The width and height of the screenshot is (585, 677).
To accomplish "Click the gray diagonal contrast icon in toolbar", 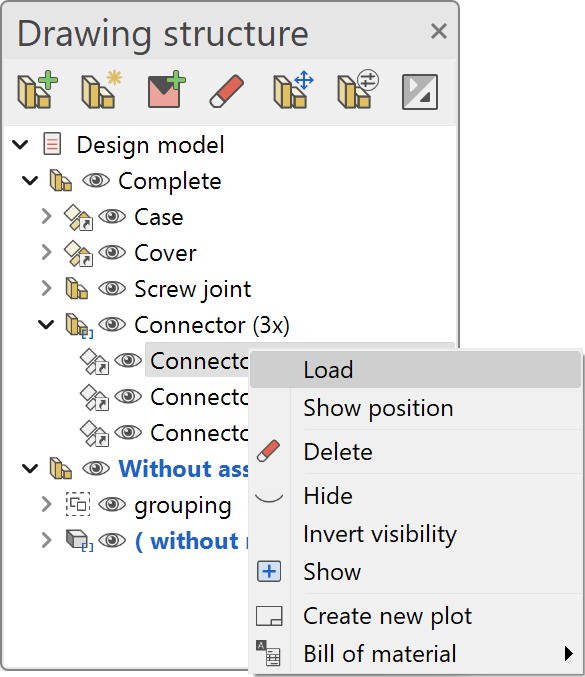I will tap(420, 92).
